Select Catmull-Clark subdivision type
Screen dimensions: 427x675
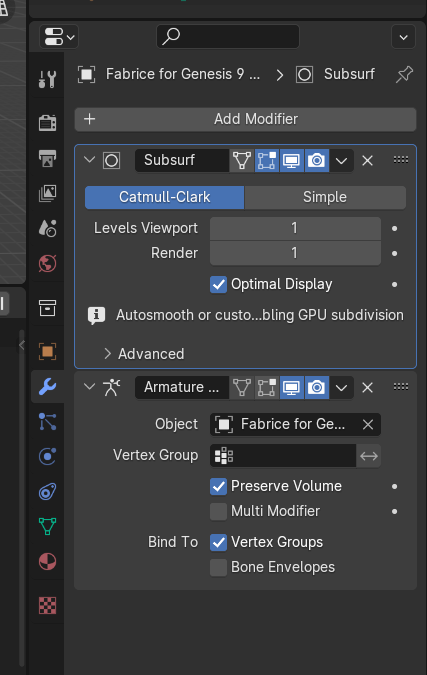[164, 198]
